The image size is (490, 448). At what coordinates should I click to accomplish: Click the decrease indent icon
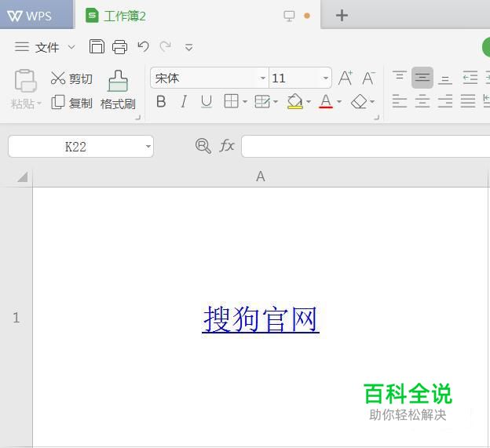click(470, 78)
